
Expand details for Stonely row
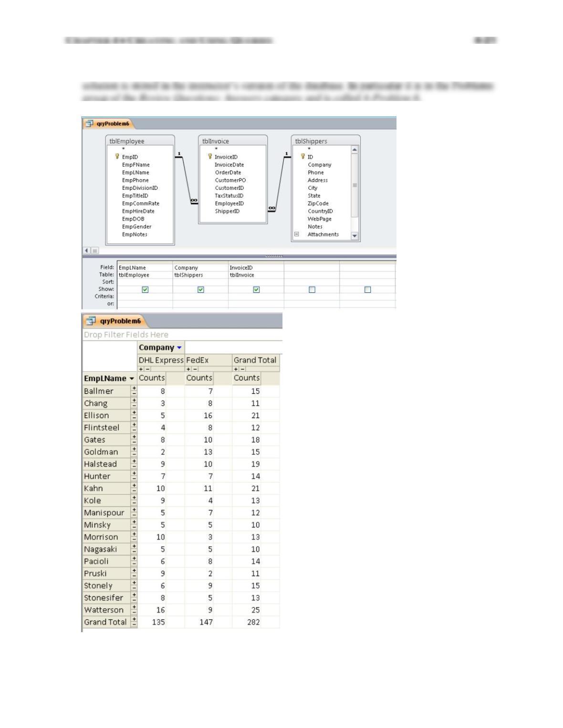pyautogui.click(x=134, y=583)
